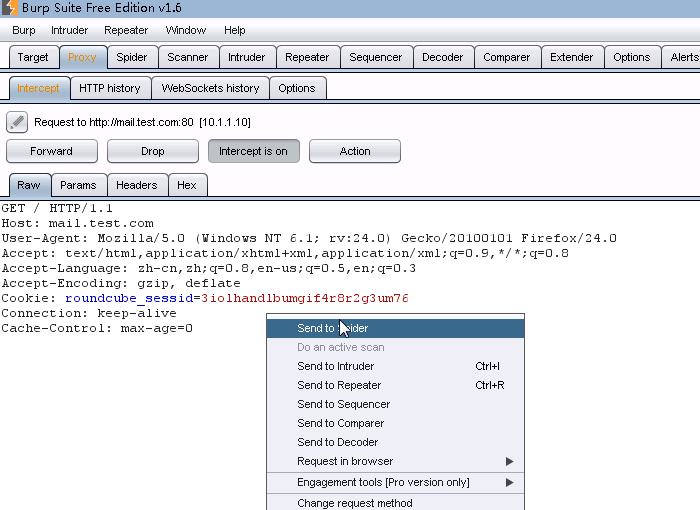Choose Send to Comparer in context menu
The image size is (700, 510).
[395, 423]
